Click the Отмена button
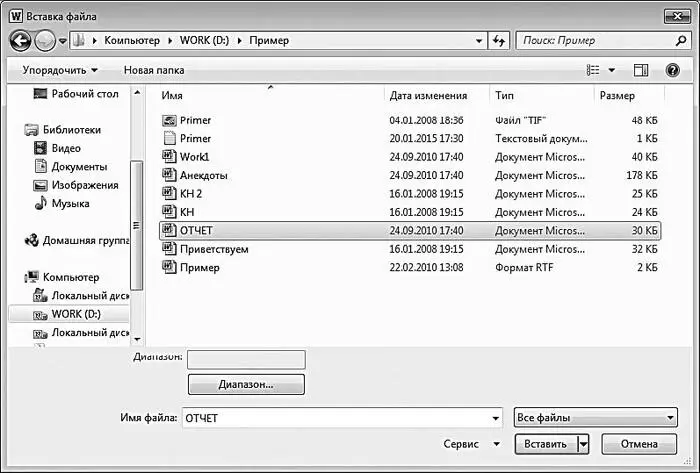Viewport: 700px width, 473px height. 639,444
